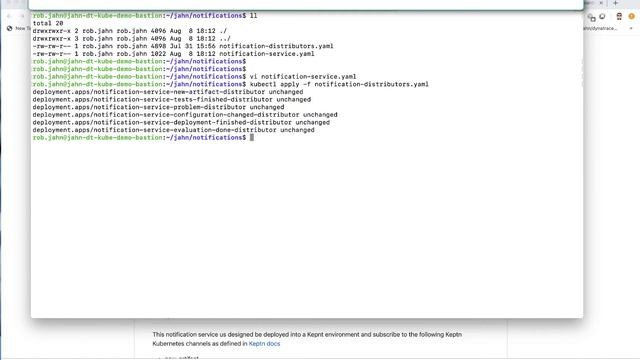Click the round gray extension icon in browser toolbar
Viewport: 640px width, 360px height.
602,17
